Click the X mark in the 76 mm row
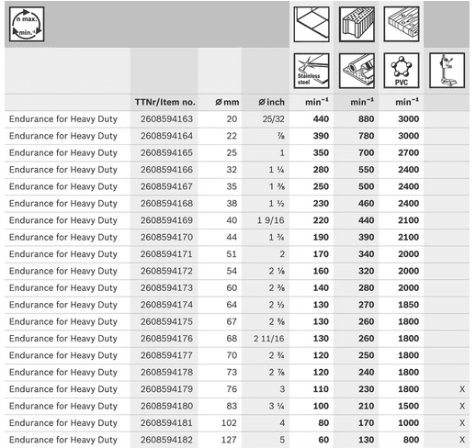Image resolution: width=476 pixels, height=448 pixels. 462,389
